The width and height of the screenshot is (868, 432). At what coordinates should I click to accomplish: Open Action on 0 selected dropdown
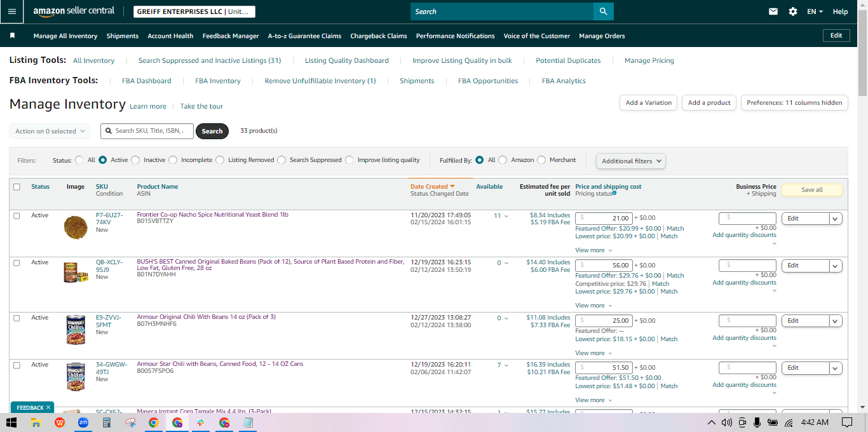[x=50, y=132]
